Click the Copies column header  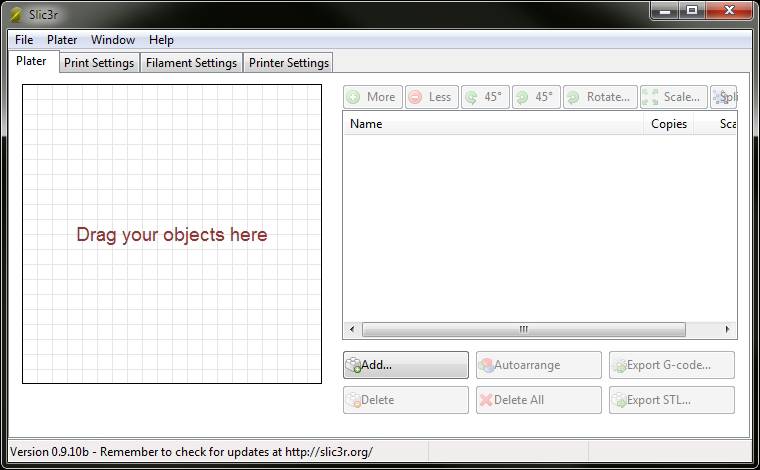669,124
